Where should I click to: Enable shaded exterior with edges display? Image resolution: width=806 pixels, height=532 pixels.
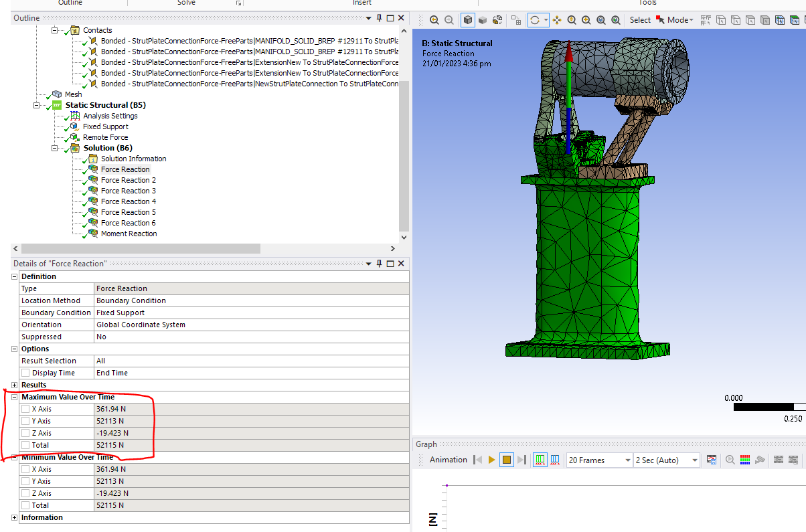(468, 20)
